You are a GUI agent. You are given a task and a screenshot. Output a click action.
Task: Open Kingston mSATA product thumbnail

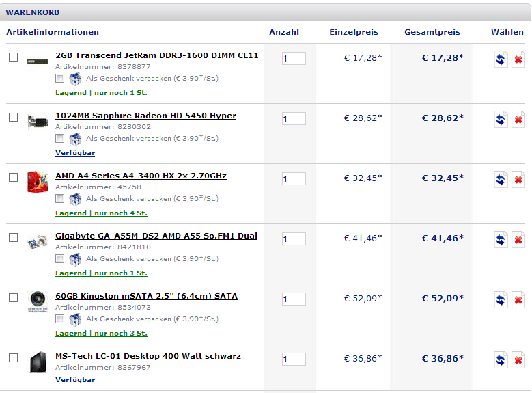(x=38, y=301)
